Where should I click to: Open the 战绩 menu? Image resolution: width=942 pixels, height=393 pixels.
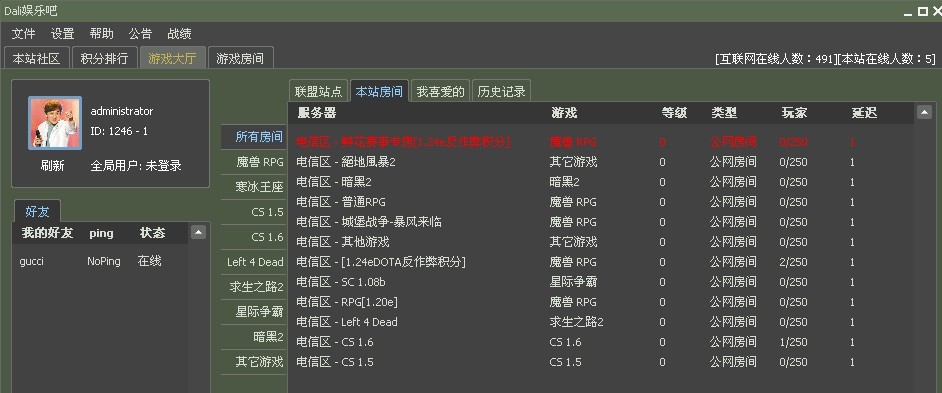(x=179, y=34)
